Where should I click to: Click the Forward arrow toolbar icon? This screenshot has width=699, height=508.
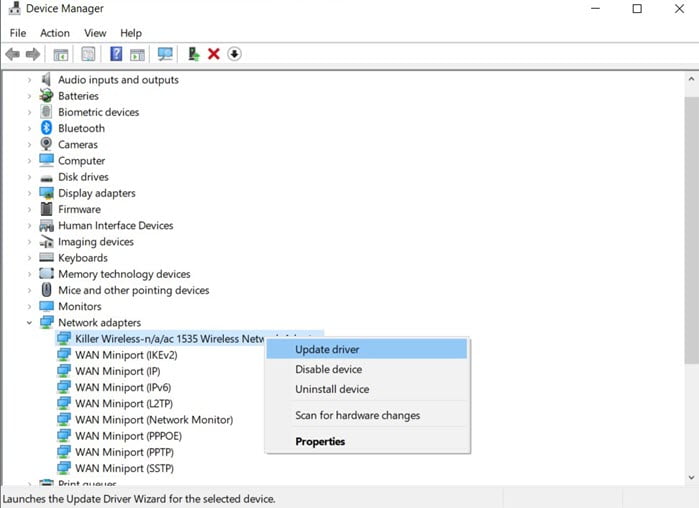(33, 54)
